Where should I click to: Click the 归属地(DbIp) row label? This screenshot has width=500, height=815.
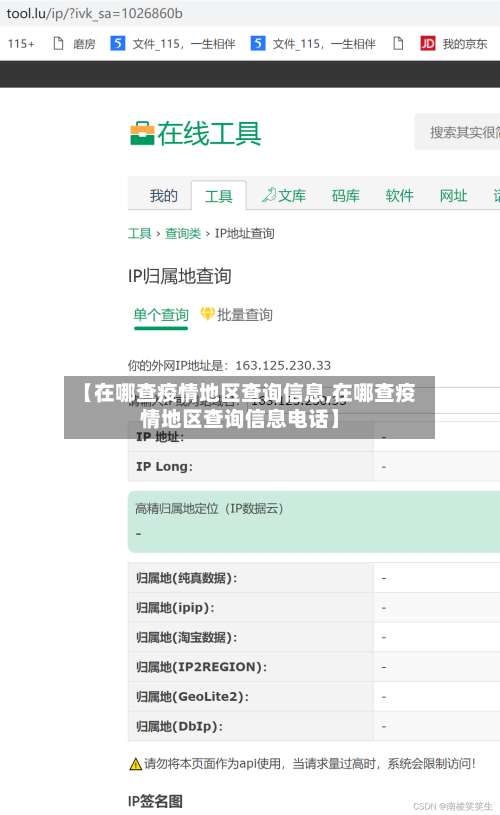[x=179, y=726]
